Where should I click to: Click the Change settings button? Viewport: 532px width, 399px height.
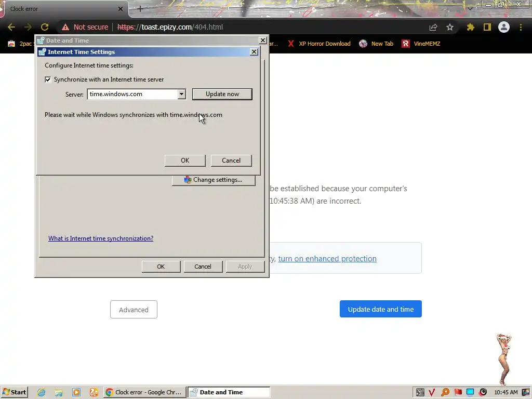[x=214, y=180]
